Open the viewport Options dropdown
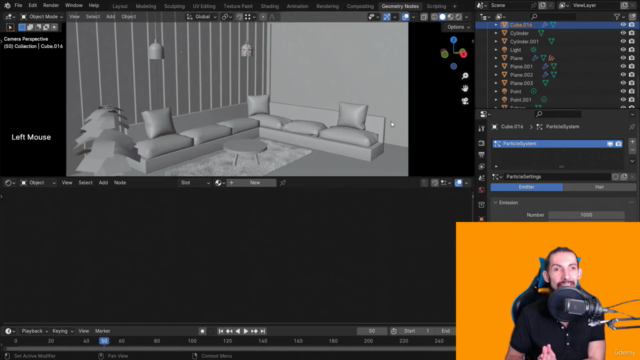 (x=458, y=27)
